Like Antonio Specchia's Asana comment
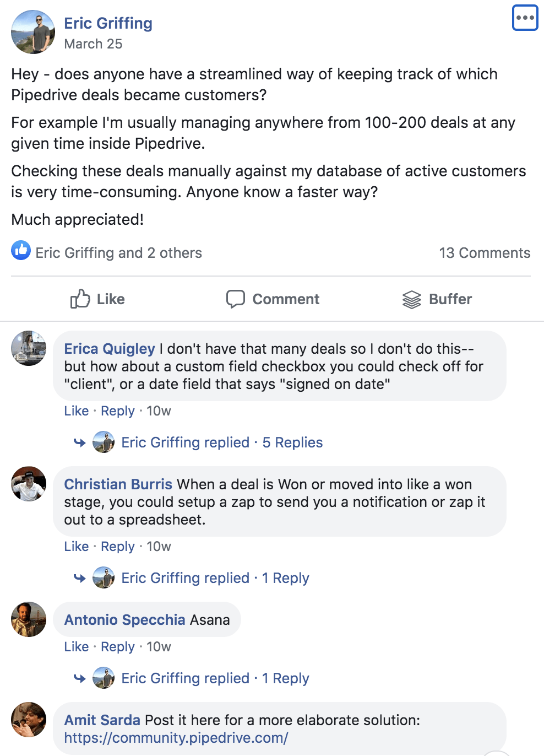 (x=76, y=647)
